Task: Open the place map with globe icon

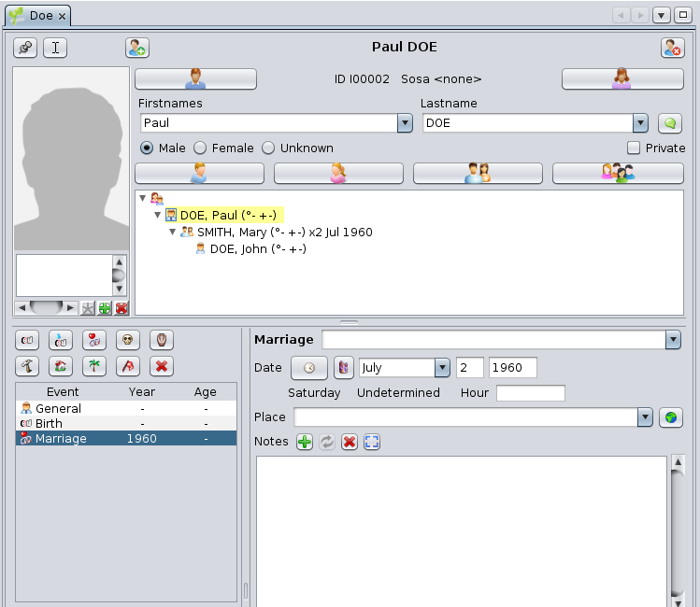Action: [670, 417]
